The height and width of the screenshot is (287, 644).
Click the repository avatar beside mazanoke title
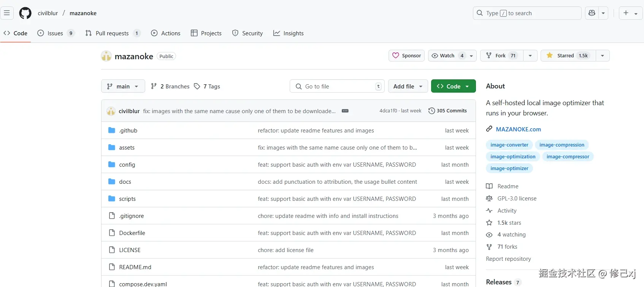click(106, 56)
